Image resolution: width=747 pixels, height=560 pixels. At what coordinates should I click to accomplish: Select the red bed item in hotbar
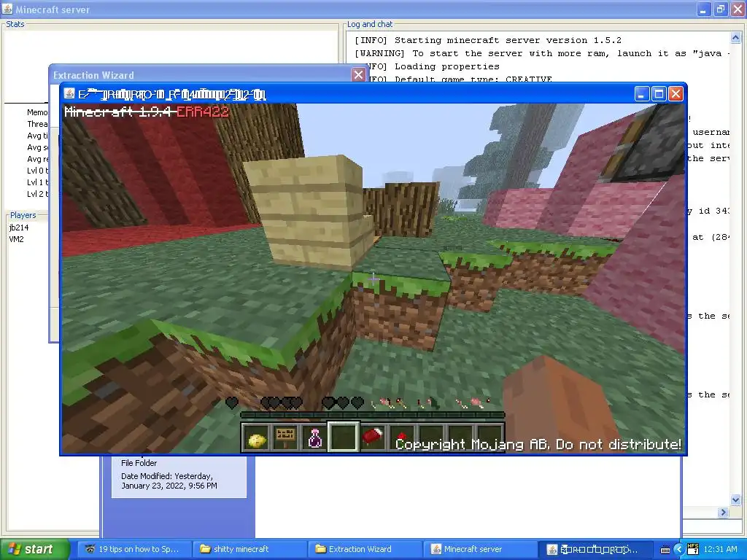pos(373,437)
